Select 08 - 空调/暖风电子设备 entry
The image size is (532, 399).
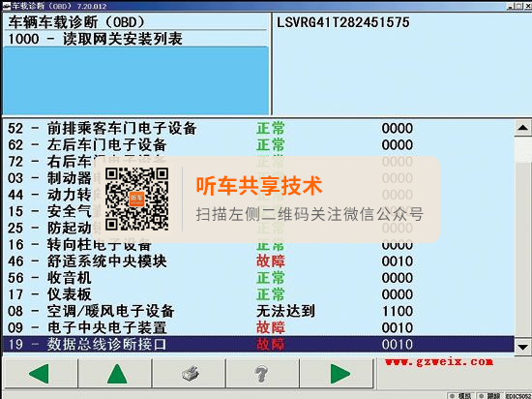coord(258,311)
